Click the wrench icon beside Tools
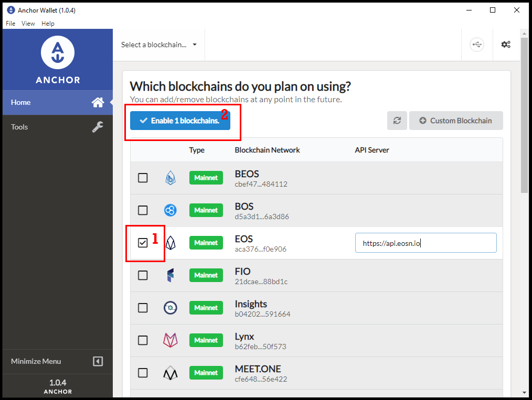Image resolution: width=532 pixels, height=400 pixels. click(98, 127)
